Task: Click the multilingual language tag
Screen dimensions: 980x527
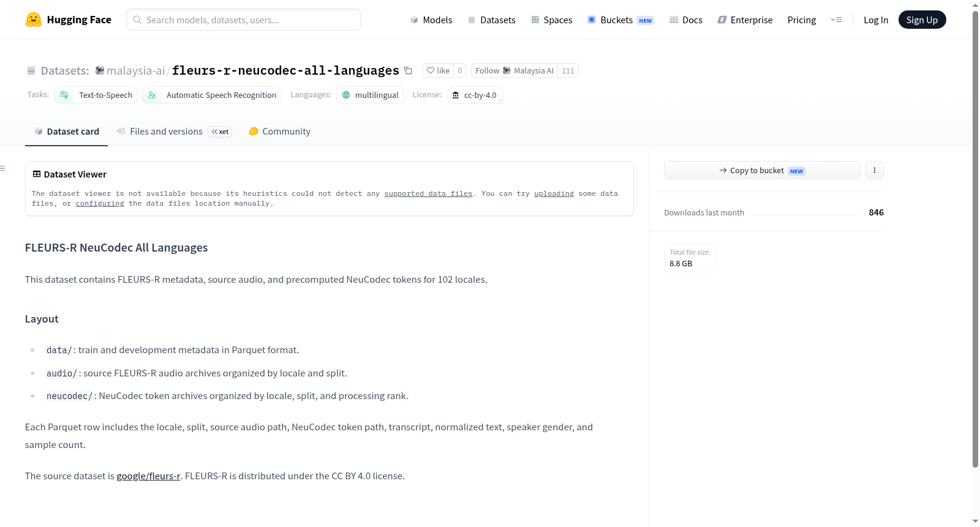Action: pyautogui.click(x=371, y=95)
